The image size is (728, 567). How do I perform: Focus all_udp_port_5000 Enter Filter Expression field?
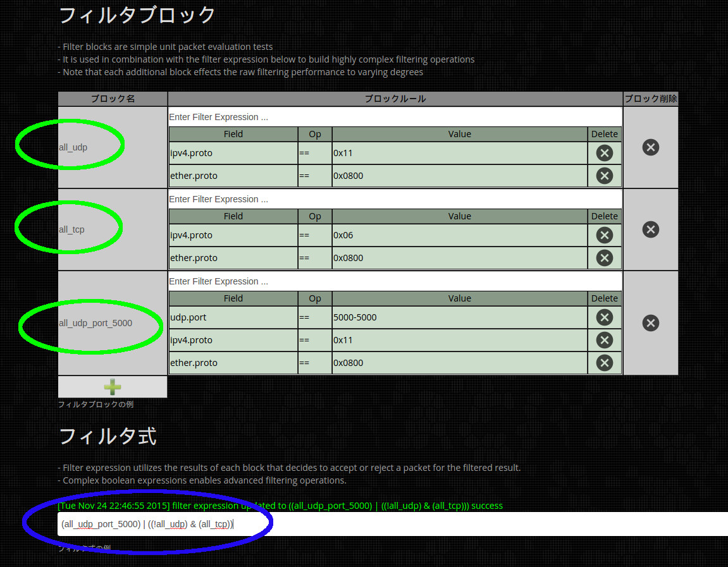(395, 281)
